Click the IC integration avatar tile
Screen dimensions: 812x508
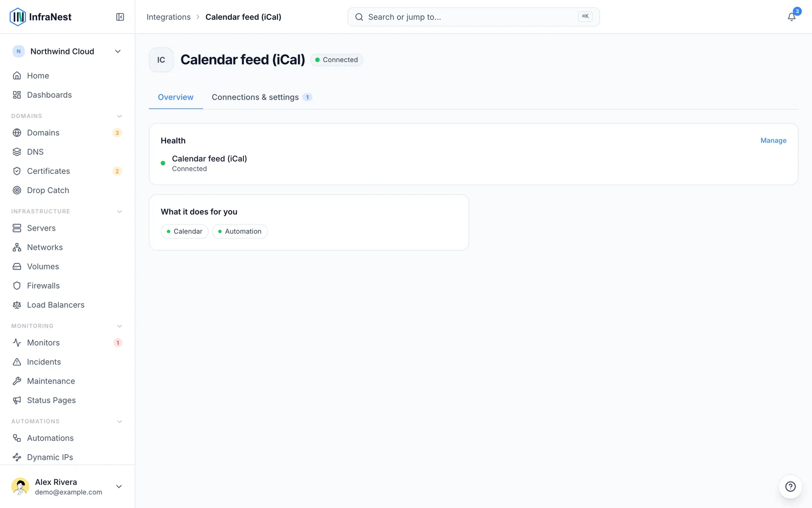tap(161, 60)
